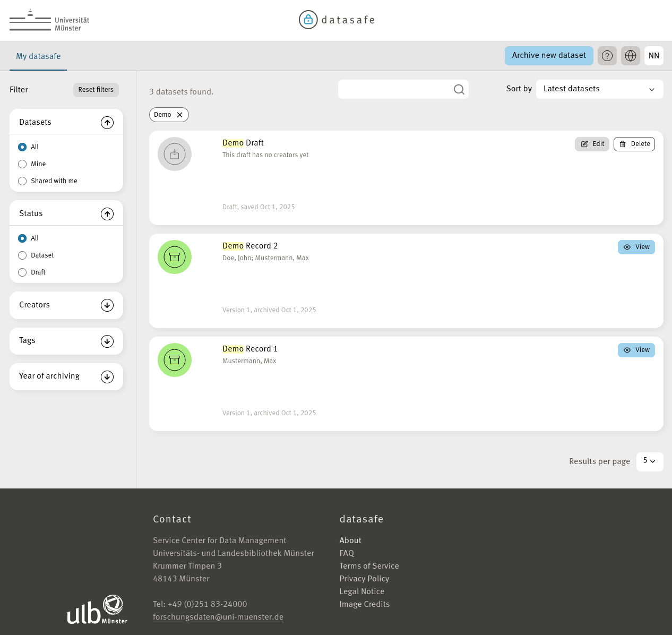Open the forschungsdaten@uni-muenster.de email link
The height and width of the screenshot is (635, 672).
(218, 617)
